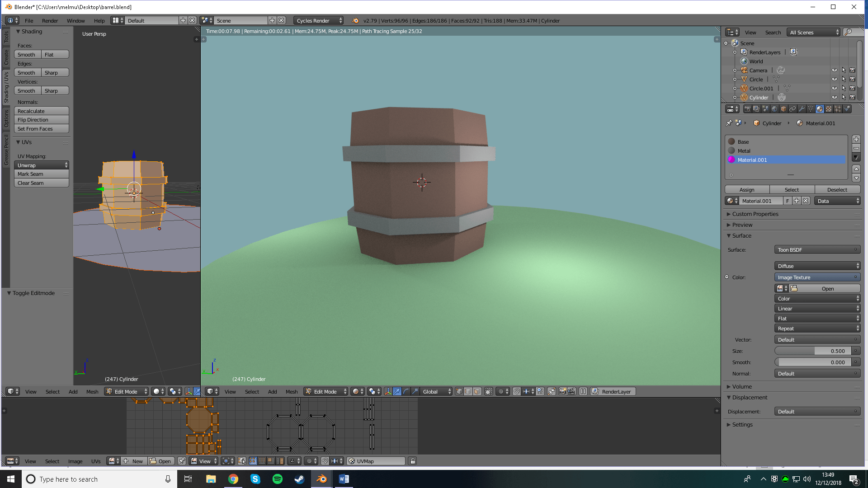Select the translate manipulator arrow in render viewport
The image size is (868, 488).
click(397, 392)
